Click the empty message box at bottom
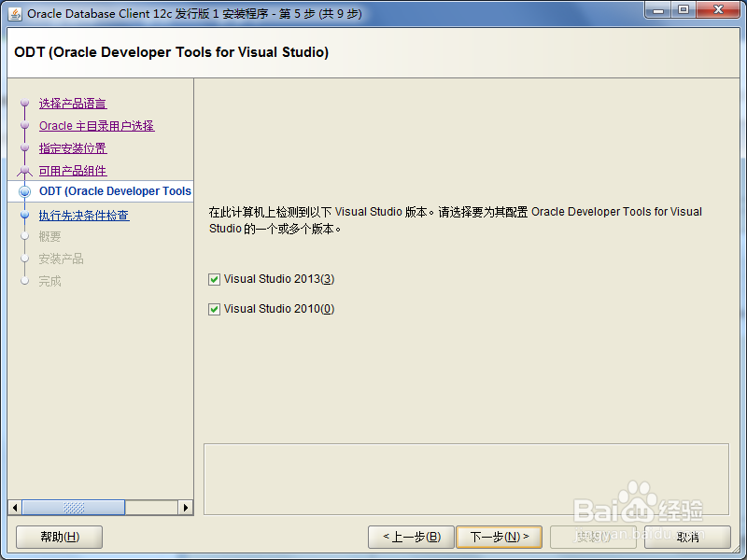The width and height of the screenshot is (747, 560). [x=466, y=480]
